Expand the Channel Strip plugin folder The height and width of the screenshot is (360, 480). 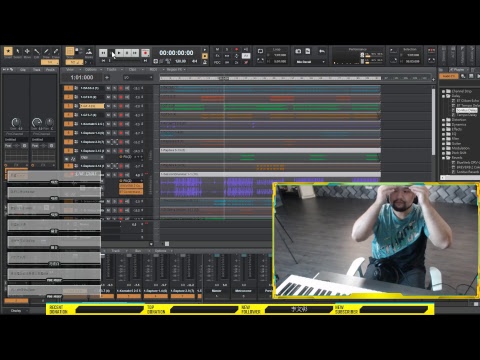(444, 91)
